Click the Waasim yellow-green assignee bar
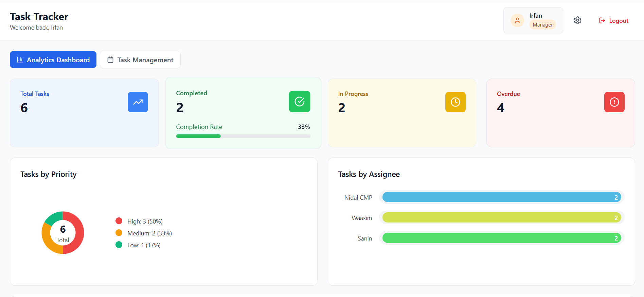The width and height of the screenshot is (644, 297). (x=502, y=218)
